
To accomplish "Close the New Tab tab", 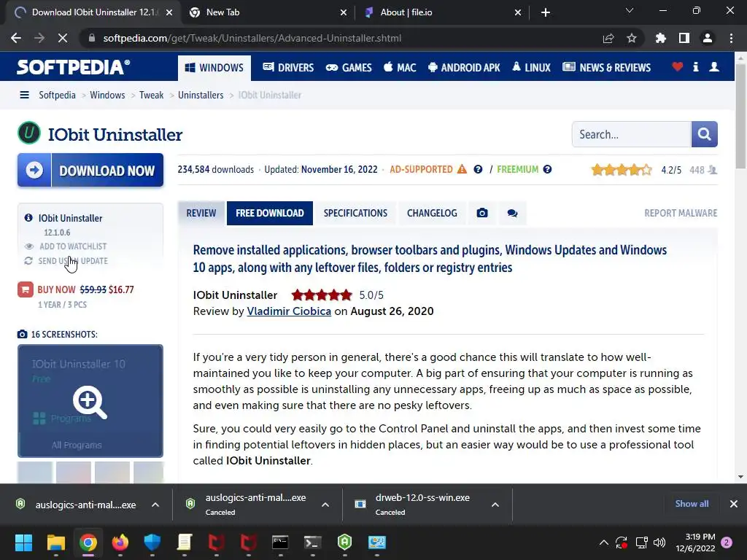I will pyautogui.click(x=344, y=12).
